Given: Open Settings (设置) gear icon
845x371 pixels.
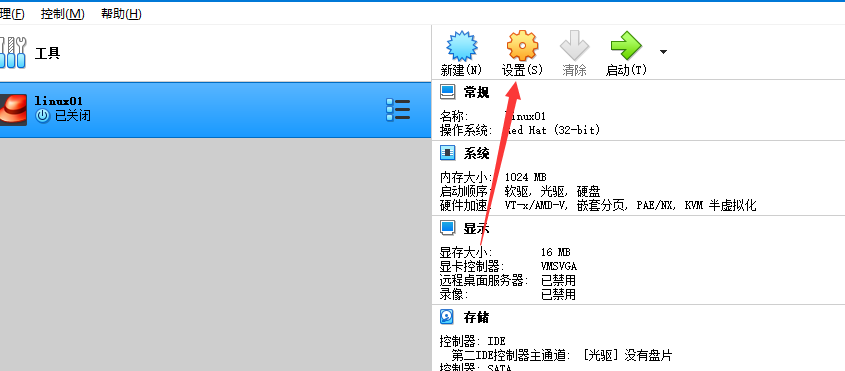Looking at the screenshot, I should click(x=522, y=46).
